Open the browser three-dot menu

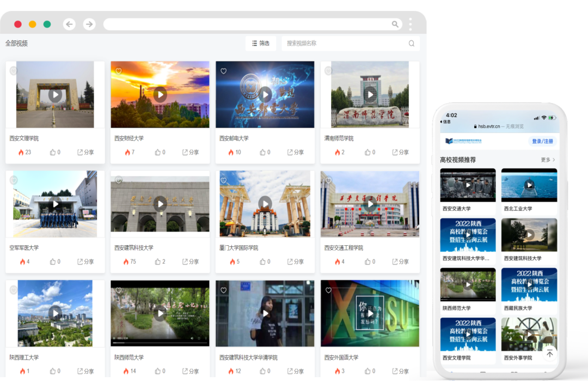pos(411,24)
